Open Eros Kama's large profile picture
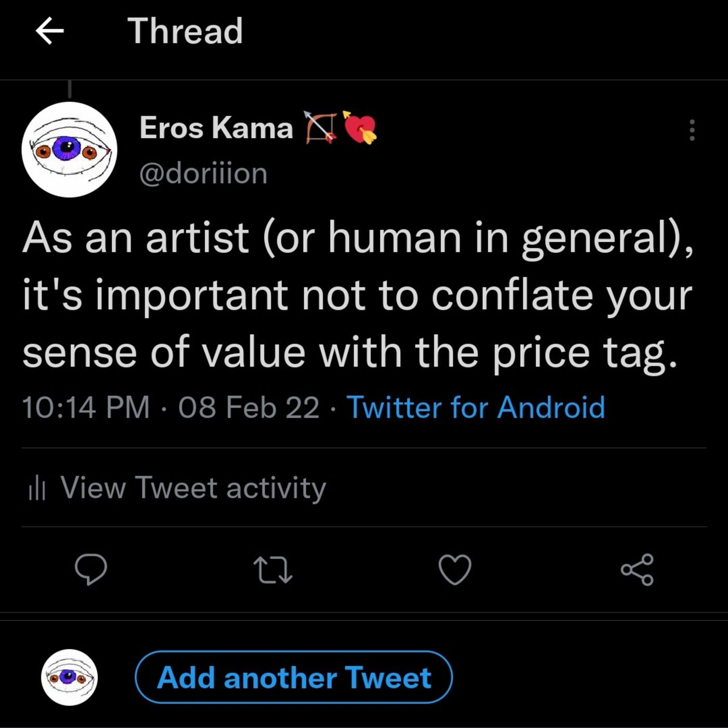The height and width of the screenshot is (728, 728). 70,149
